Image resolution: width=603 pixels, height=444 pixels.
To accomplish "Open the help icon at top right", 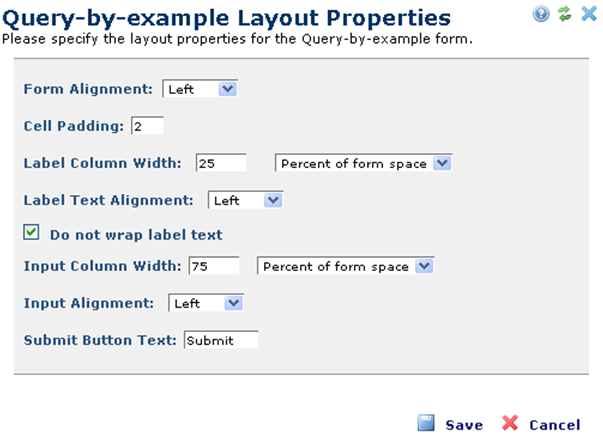I will 541,14.
